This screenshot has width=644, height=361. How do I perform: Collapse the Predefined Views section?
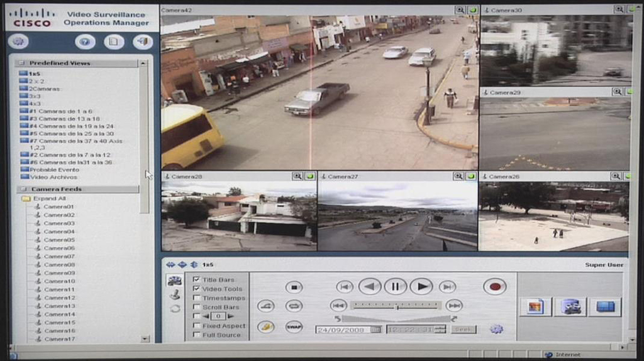tap(21, 63)
